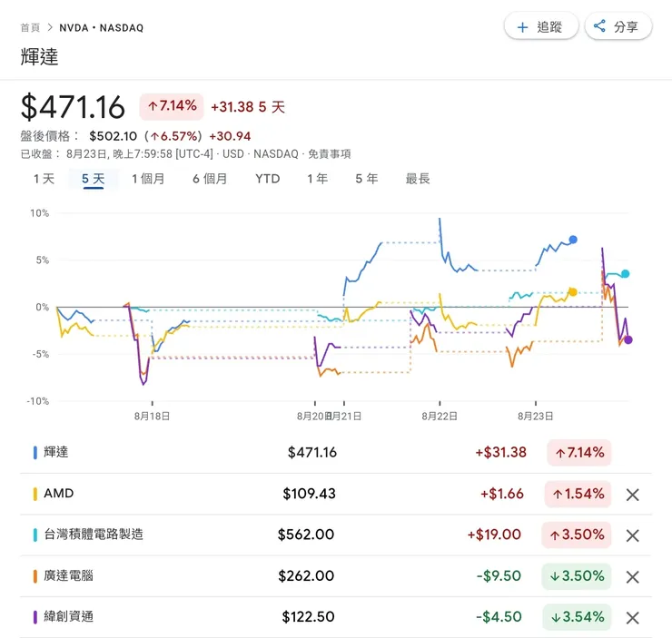Open the 廣達電腦 row

click(336, 576)
